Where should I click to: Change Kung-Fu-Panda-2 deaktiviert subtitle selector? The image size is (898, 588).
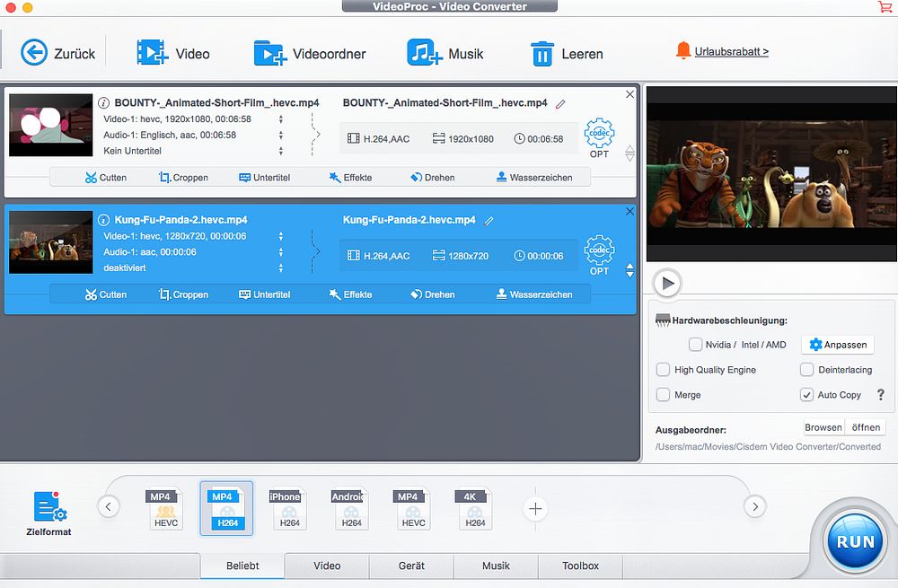[x=280, y=268]
